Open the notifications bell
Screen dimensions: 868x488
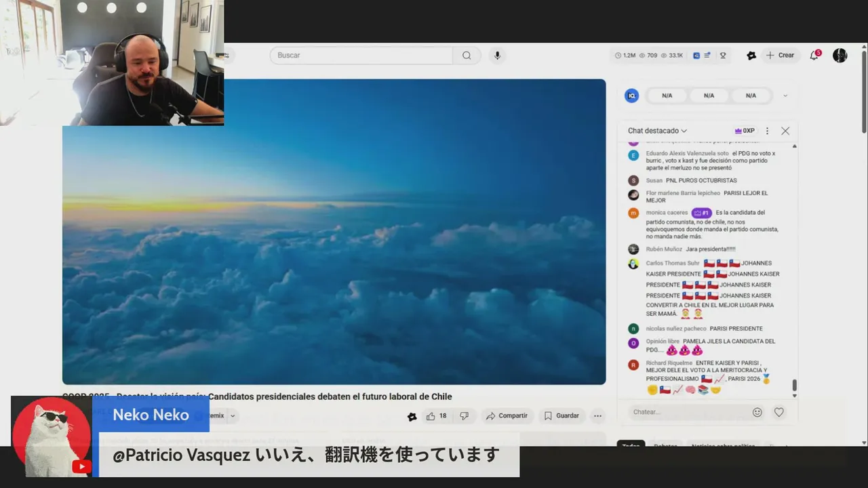click(814, 56)
